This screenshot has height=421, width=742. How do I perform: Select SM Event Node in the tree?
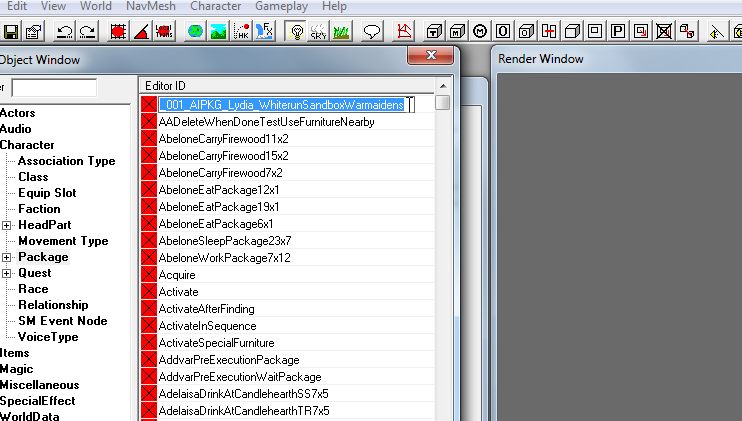pyautogui.click(x=63, y=321)
